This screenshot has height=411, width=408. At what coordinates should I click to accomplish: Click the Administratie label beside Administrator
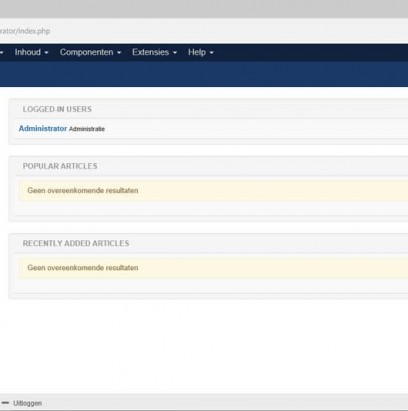[87, 129]
